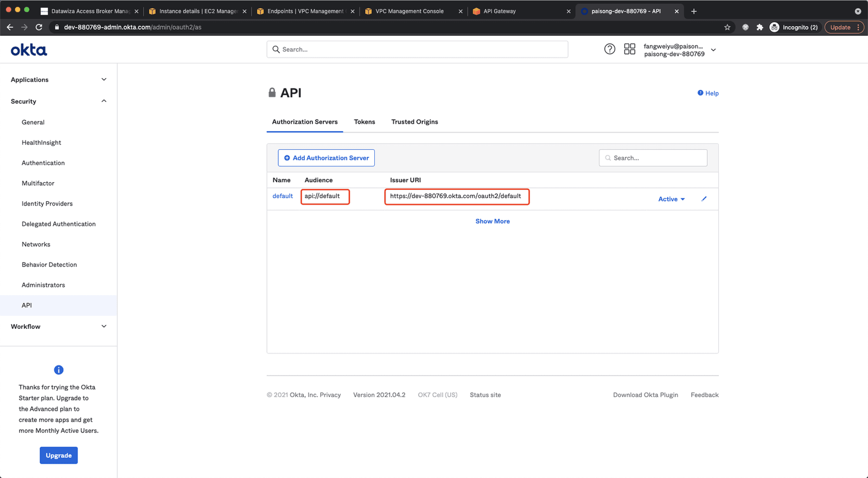Open Identity Providers in sidebar
The image size is (868, 478).
47,203
